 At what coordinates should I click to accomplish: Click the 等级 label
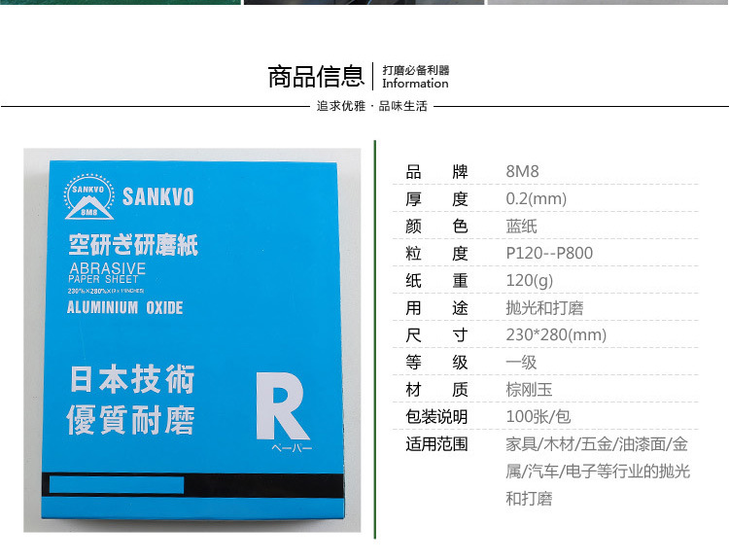tap(436, 363)
